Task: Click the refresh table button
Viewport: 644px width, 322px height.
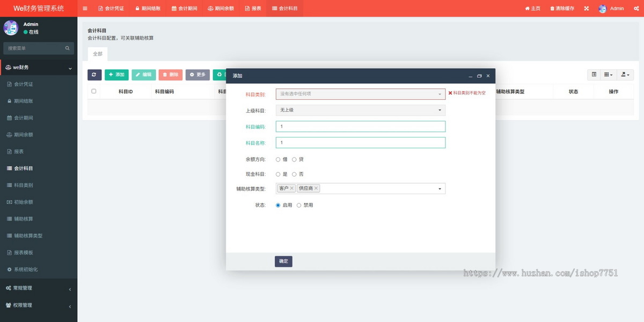Action: point(94,75)
